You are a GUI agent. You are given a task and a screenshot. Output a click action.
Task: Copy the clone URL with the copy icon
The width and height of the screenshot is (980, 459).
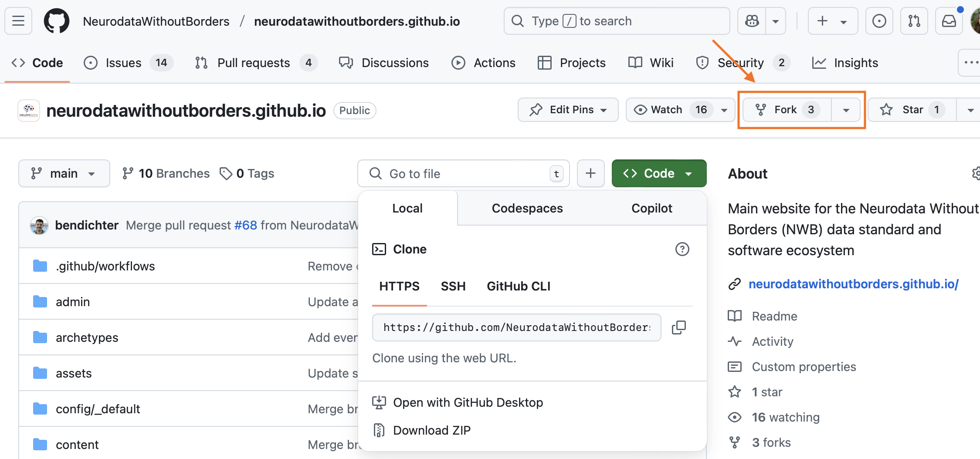tap(678, 327)
